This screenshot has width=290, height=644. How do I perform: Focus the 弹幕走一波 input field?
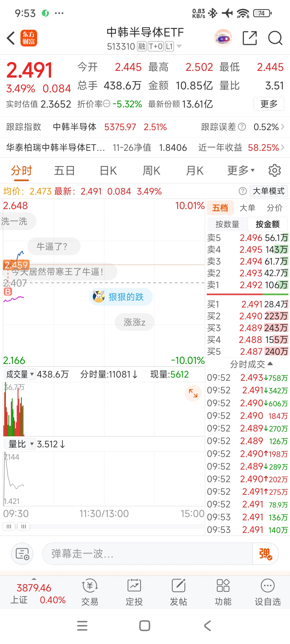pyautogui.click(x=147, y=554)
